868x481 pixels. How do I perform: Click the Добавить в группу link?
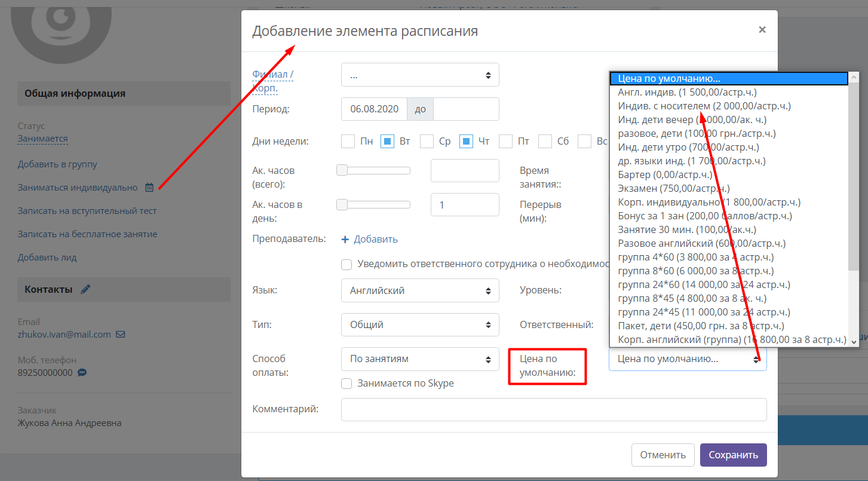click(x=57, y=164)
